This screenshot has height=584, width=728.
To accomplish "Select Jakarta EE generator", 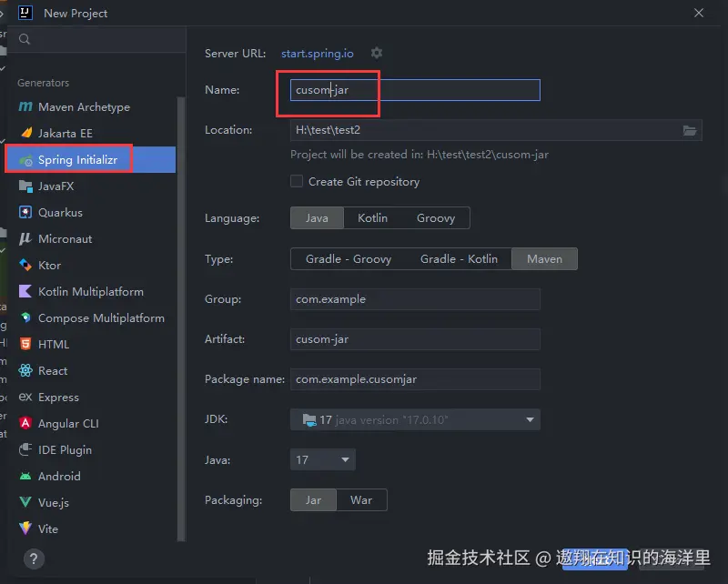I will 66,133.
